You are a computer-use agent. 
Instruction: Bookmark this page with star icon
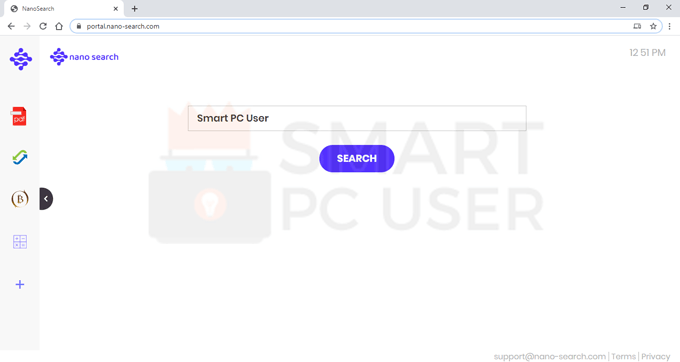coord(653,26)
